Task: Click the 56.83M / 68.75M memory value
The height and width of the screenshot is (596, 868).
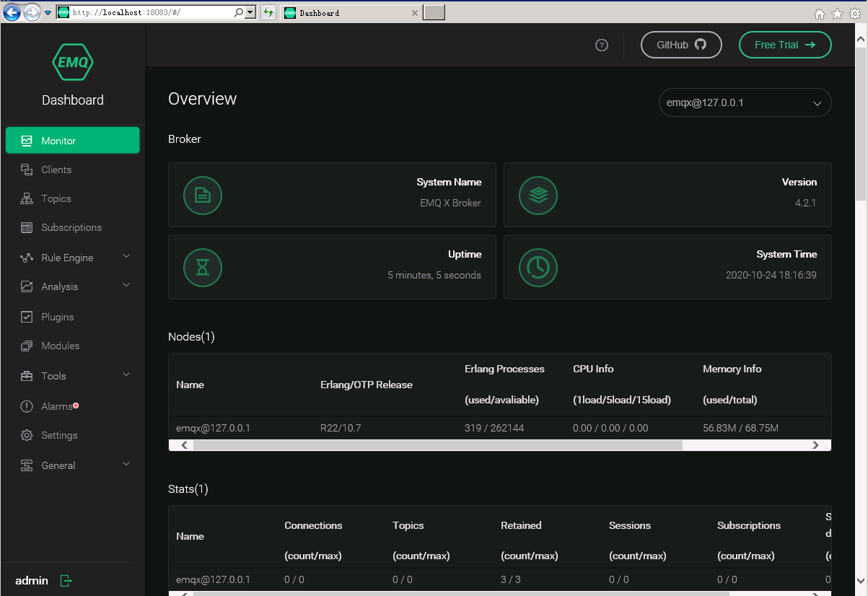Action: click(x=740, y=428)
